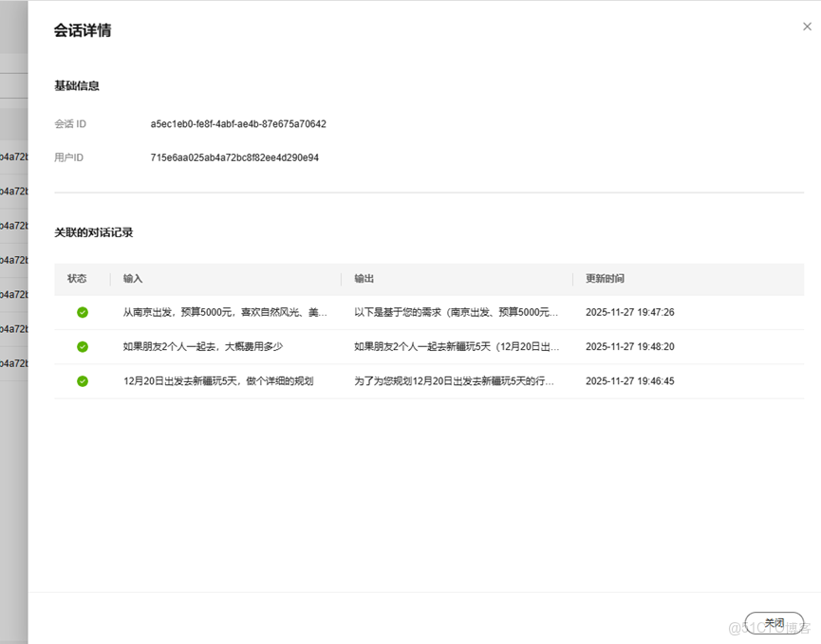
Task: Click the X icon to close 会话详情
Action: click(x=807, y=27)
